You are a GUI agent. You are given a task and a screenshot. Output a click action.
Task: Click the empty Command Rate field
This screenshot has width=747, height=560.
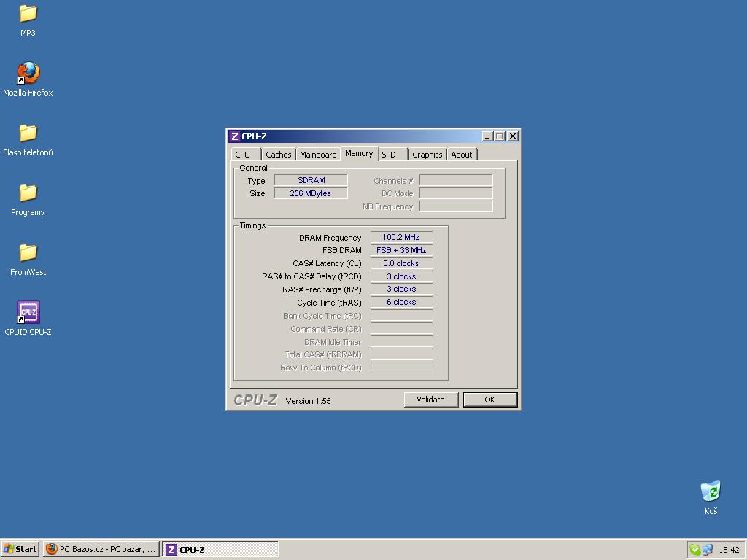point(402,328)
